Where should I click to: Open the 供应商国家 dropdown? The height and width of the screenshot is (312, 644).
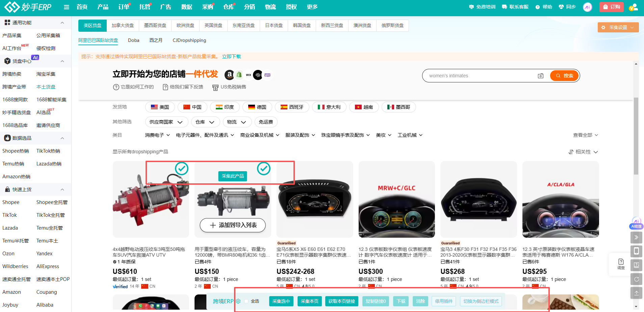click(166, 122)
